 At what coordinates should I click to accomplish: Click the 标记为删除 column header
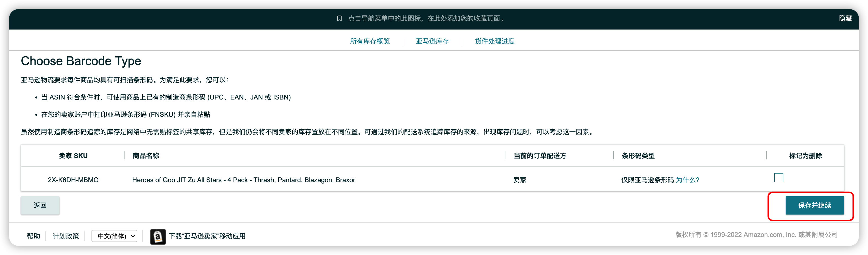coord(805,155)
